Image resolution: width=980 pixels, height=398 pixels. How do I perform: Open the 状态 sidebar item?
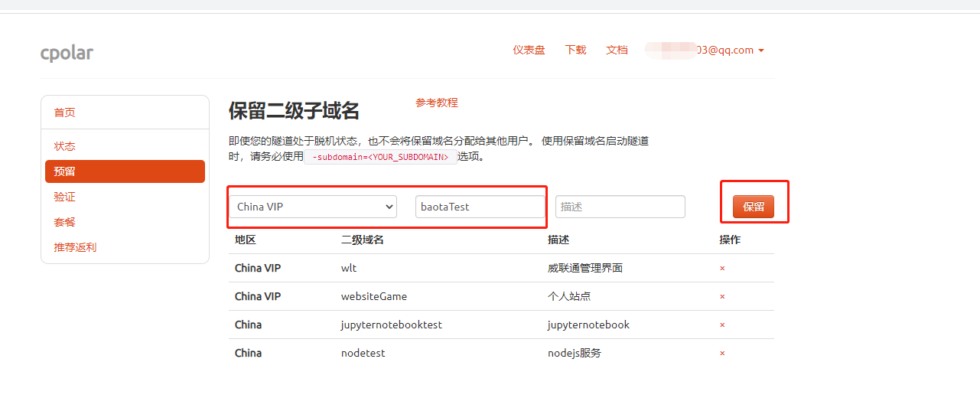click(x=65, y=146)
